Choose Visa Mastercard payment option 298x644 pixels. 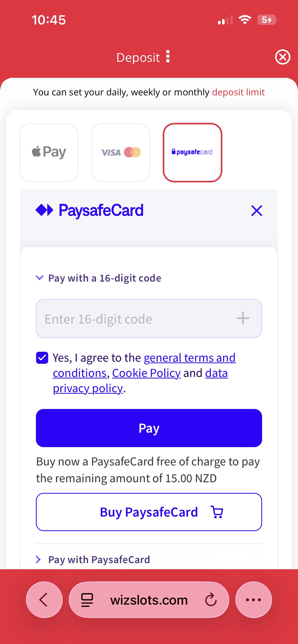click(x=121, y=152)
